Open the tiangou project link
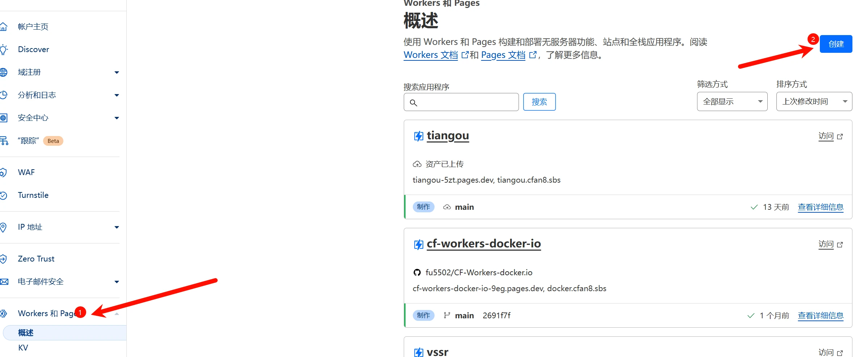868x357 pixels. coord(448,136)
